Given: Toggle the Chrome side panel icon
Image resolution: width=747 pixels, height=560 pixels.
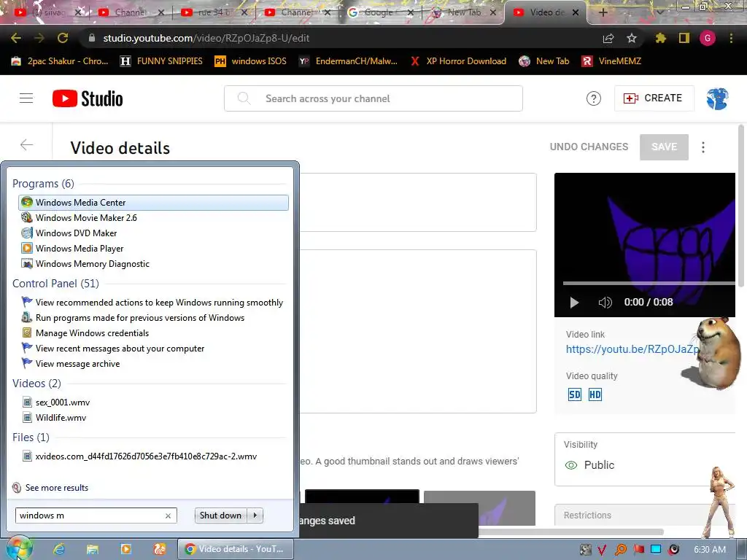Looking at the screenshot, I should [x=684, y=38].
